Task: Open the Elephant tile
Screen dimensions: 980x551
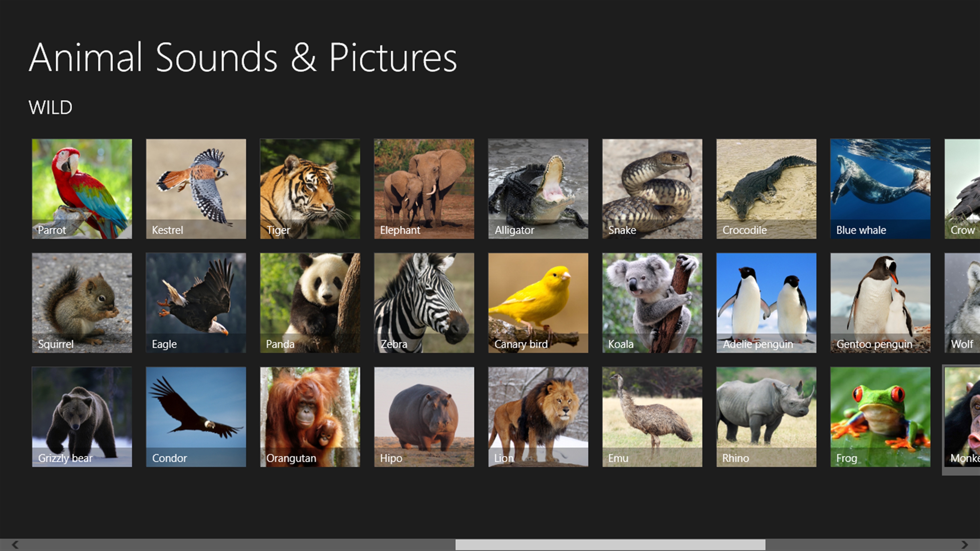Action: 424,188
